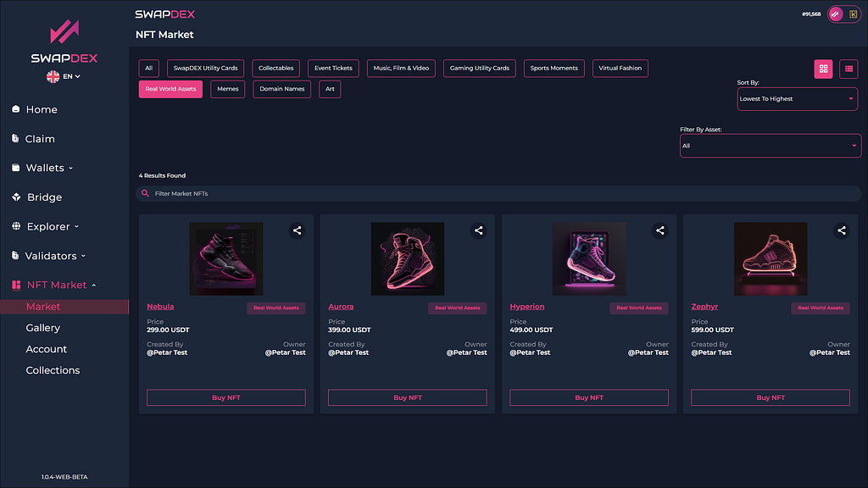Click the Filter Market NFTs search field
The width and height of the screenshot is (868, 488).
click(498, 194)
